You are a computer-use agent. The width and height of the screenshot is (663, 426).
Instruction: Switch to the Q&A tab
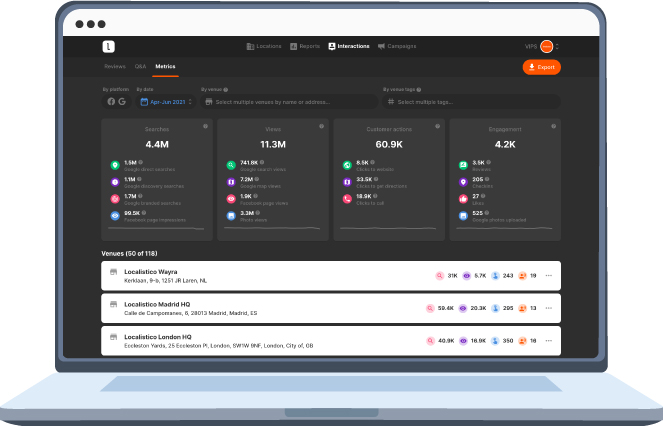click(x=141, y=67)
